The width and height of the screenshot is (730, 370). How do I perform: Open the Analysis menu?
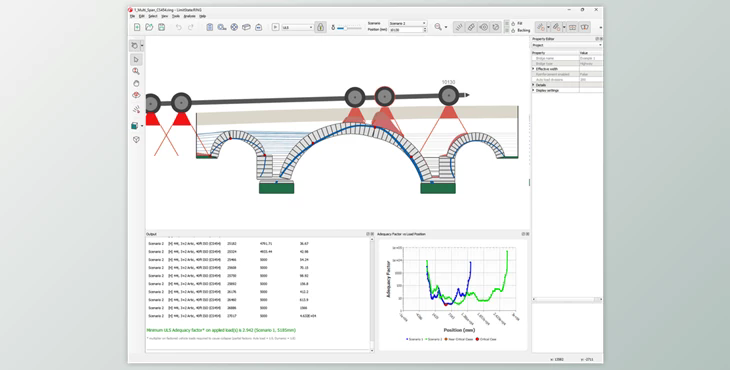189,16
